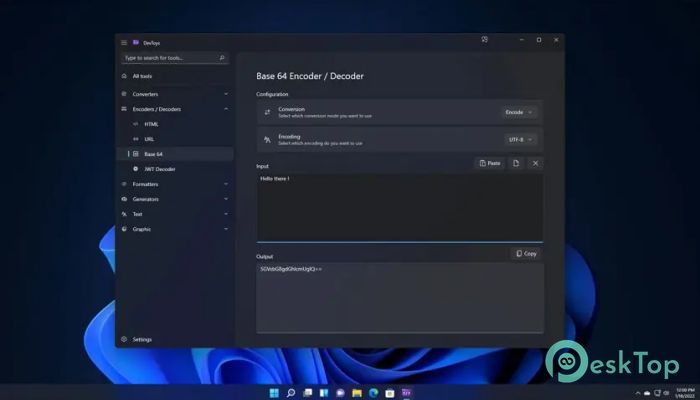Clear the input with the X button

(535, 163)
